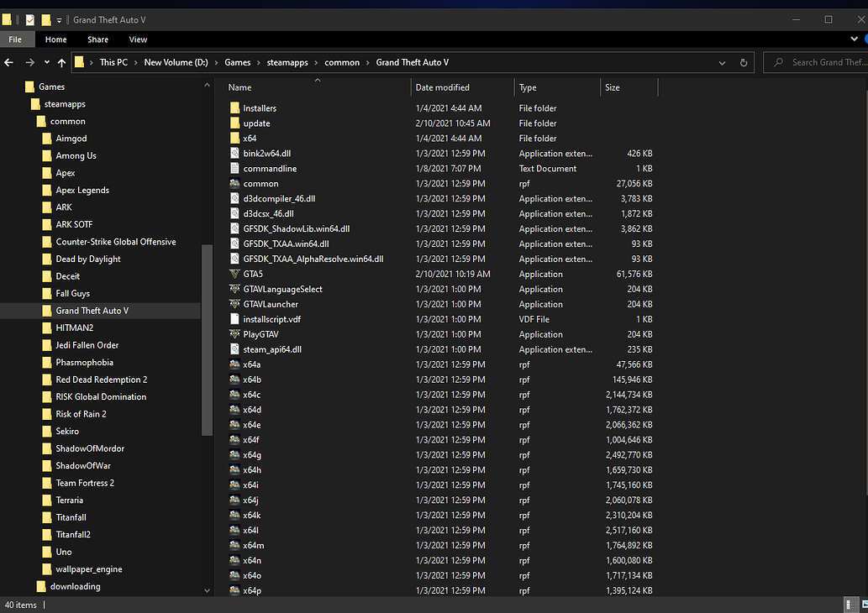
Task: Click the navigation pane vertical scrollbar thumb
Action: [207, 340]
